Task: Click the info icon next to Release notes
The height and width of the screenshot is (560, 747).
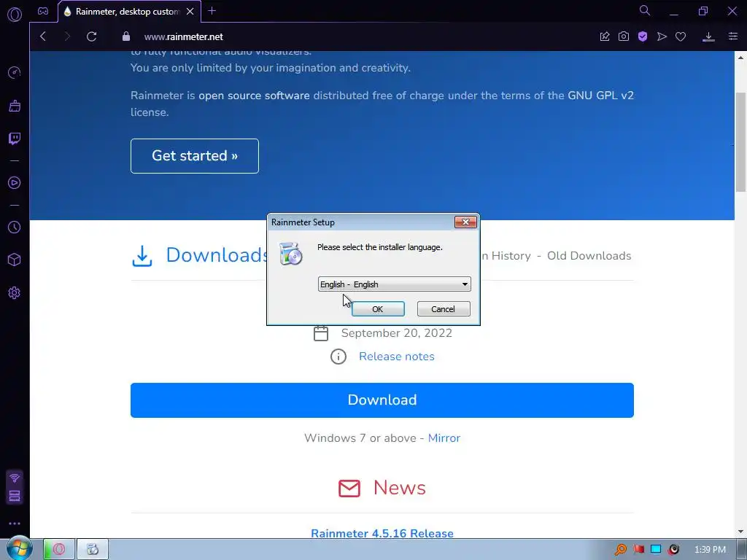Action: pos(338,357)
